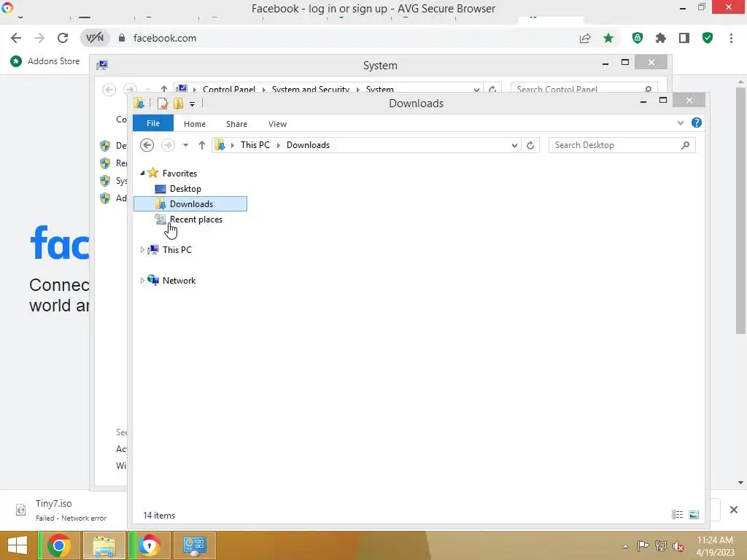
Task: Click the Downloads window title folder icon
Action: pos(139,103)
